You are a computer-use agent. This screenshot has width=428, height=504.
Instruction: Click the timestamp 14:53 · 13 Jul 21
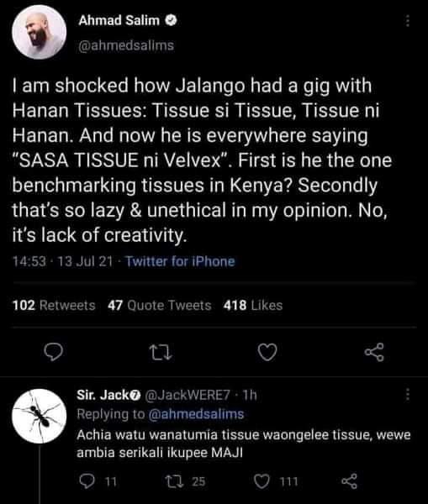63,261
